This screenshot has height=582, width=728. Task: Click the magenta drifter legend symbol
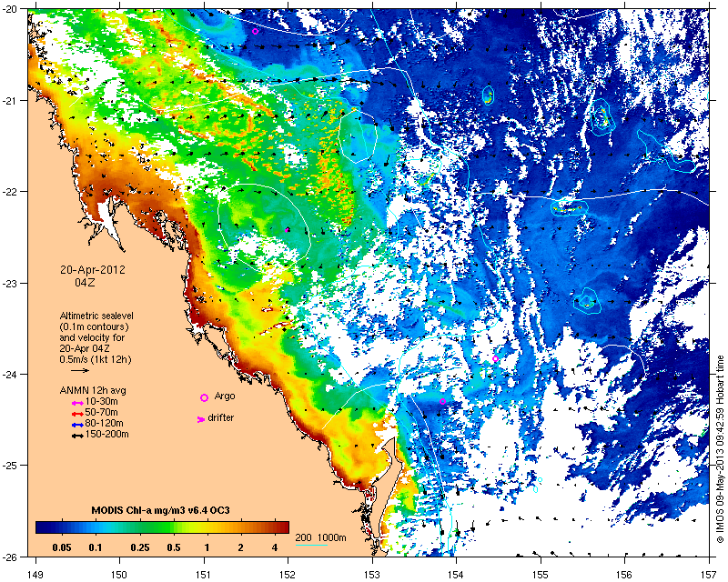point(201,419)
